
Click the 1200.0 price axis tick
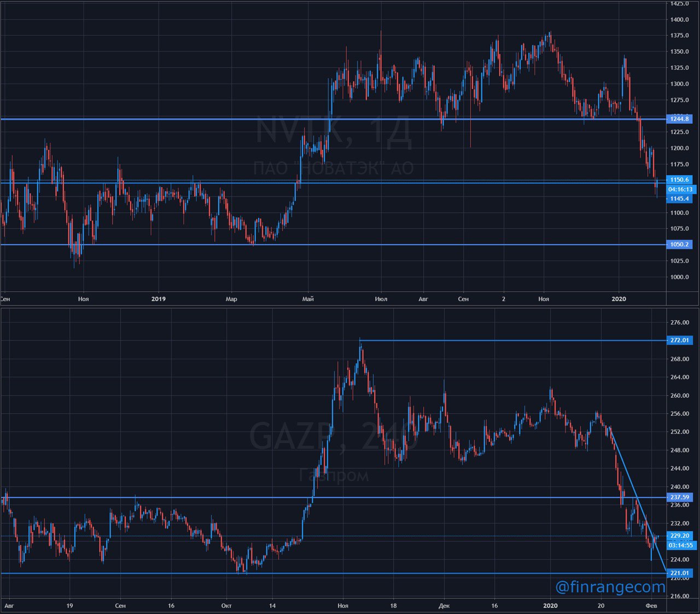(x=680, y=148)
